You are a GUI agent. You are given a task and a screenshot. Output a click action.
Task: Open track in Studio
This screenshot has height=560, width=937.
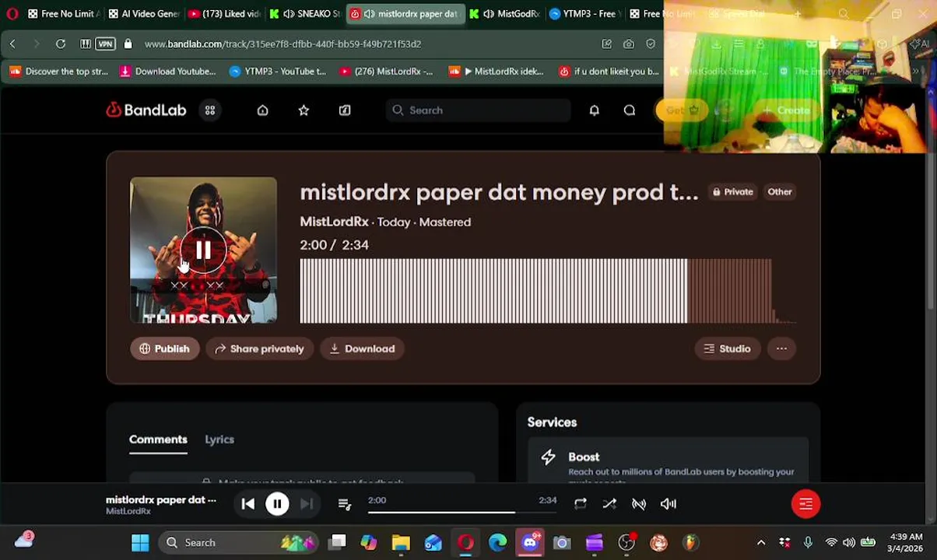point(728,348)
